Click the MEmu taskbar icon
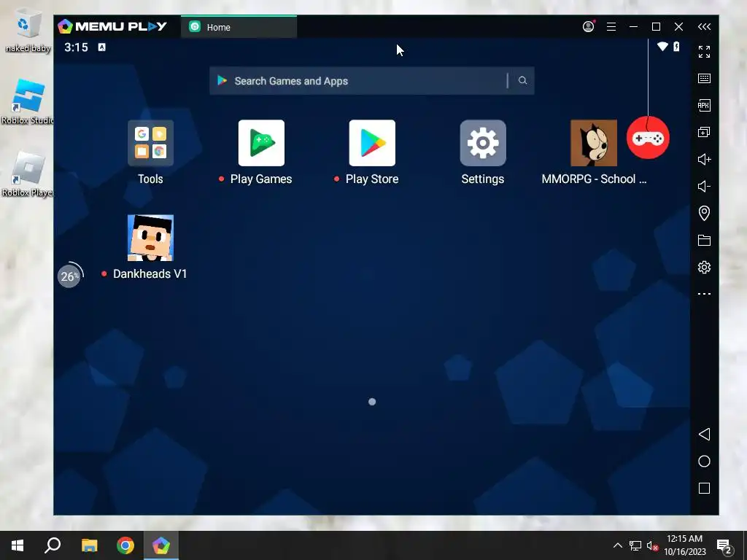747x560 pixels. [161, 545]
